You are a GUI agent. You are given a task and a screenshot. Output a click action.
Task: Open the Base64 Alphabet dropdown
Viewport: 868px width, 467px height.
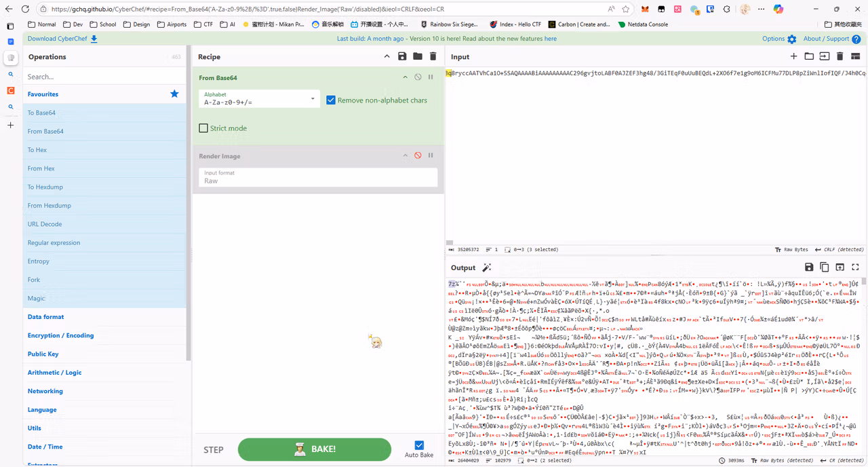pos(258,99)
